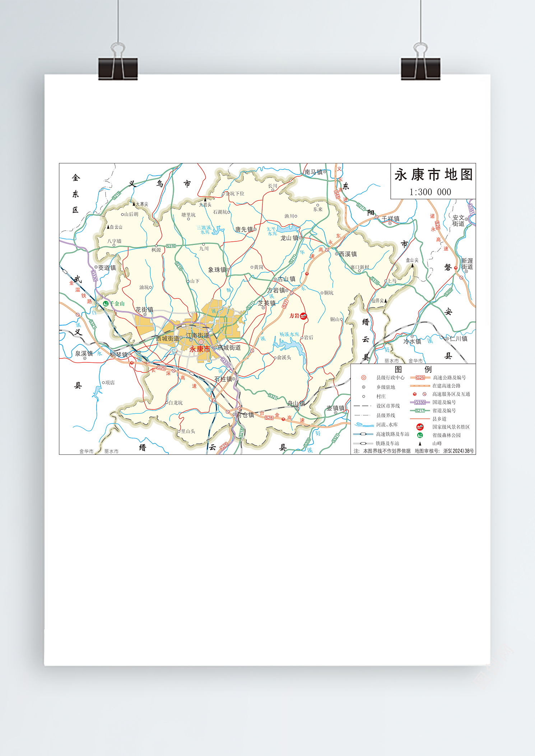Click the S28 road shield on map
This screenshot has width=535, height=756.
269,418
